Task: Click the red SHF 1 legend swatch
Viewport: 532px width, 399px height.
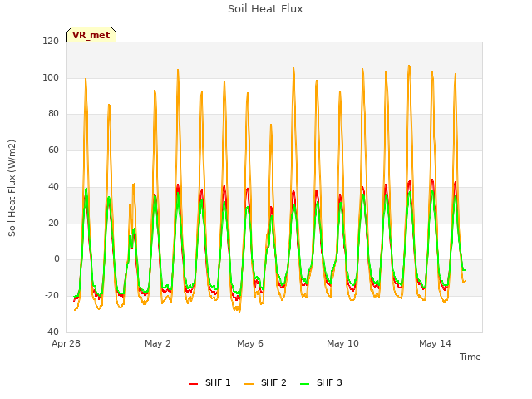Action: (x=193, y=384)
